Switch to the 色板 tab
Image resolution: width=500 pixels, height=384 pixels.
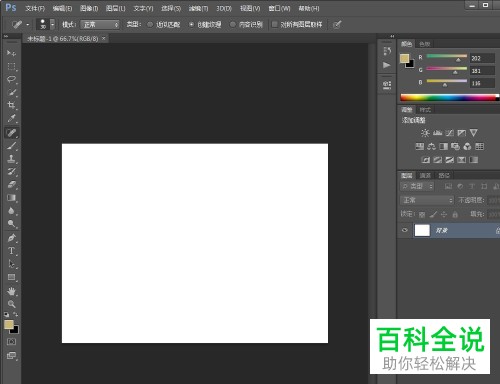coord(424,44)
